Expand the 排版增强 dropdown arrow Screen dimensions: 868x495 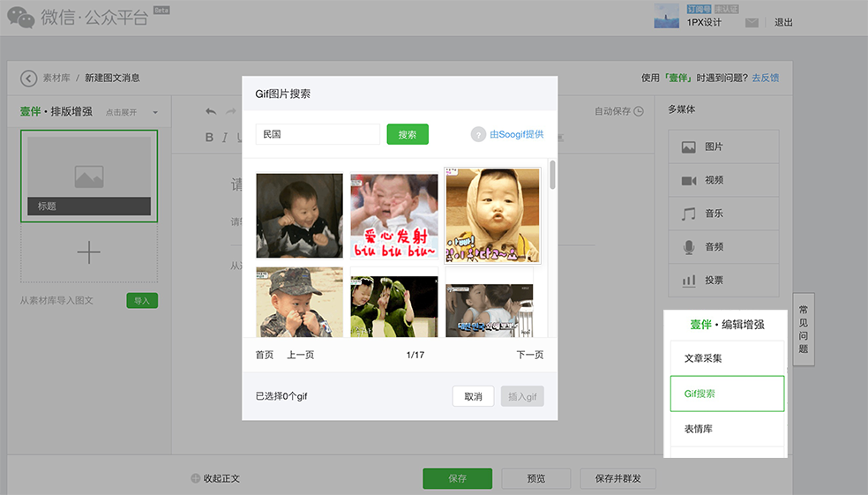[155, 113]
